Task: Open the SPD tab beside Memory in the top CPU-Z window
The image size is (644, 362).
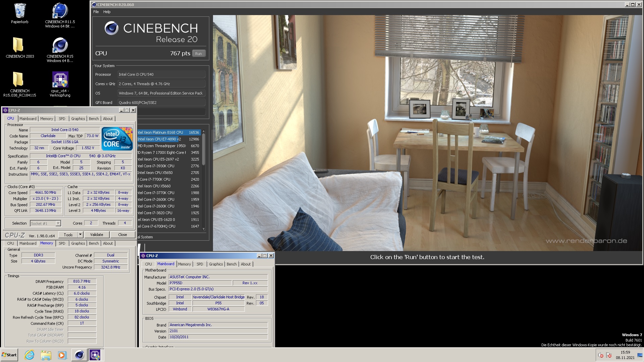Action: click(62, 119)
